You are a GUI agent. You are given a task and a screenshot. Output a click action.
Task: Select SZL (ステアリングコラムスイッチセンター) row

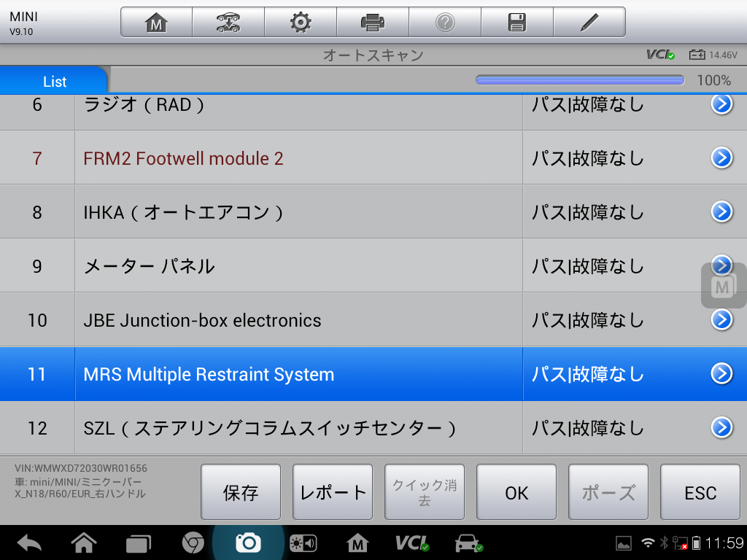pyautogui.click(x=373, y=427)
